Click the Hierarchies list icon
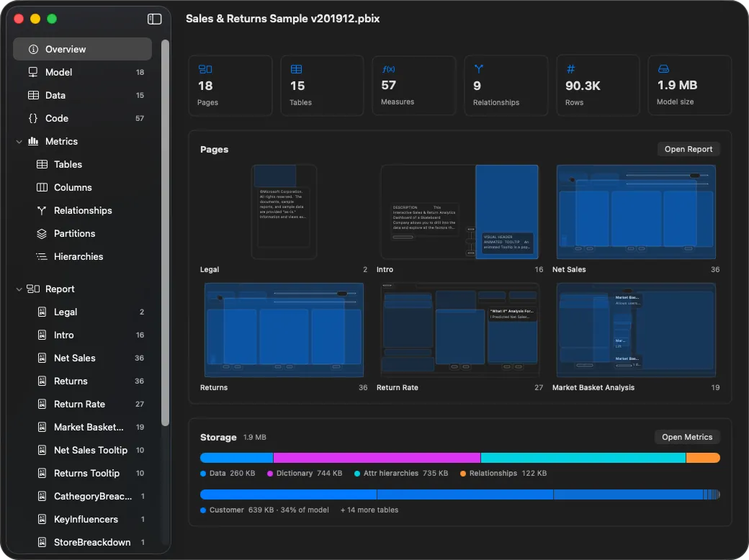The height and width of the screenshot is (560, 749). coord(42,256)
